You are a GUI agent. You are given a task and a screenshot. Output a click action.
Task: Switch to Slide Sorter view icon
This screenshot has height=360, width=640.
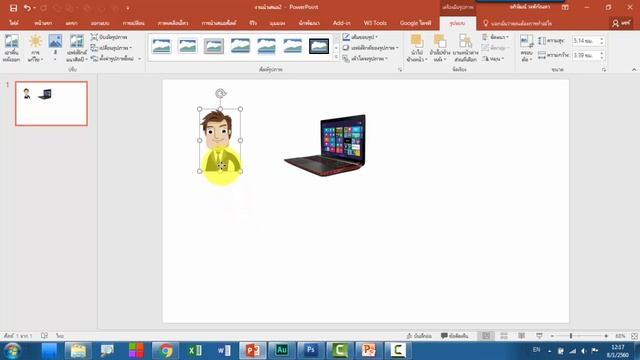(504, 336)
